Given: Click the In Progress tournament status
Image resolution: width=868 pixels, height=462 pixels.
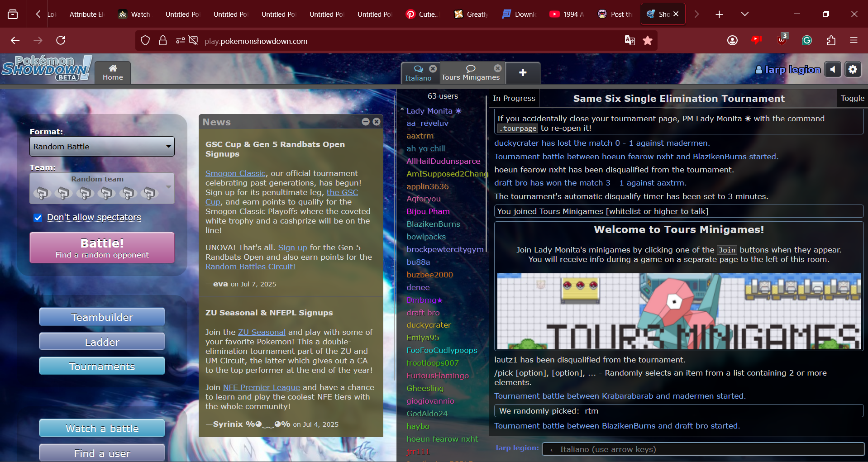Looking at the screenshot, I should [514, 98].
